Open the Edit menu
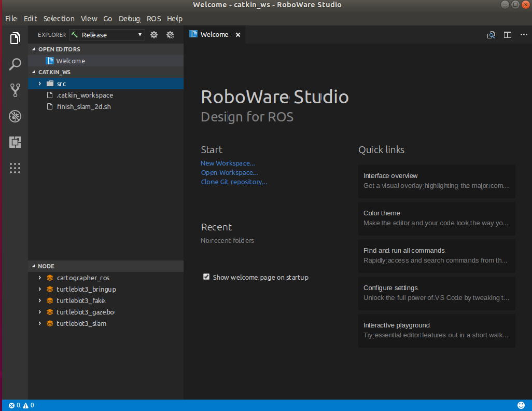The height and width of the screenshot is (411, 532). point(30,19)
